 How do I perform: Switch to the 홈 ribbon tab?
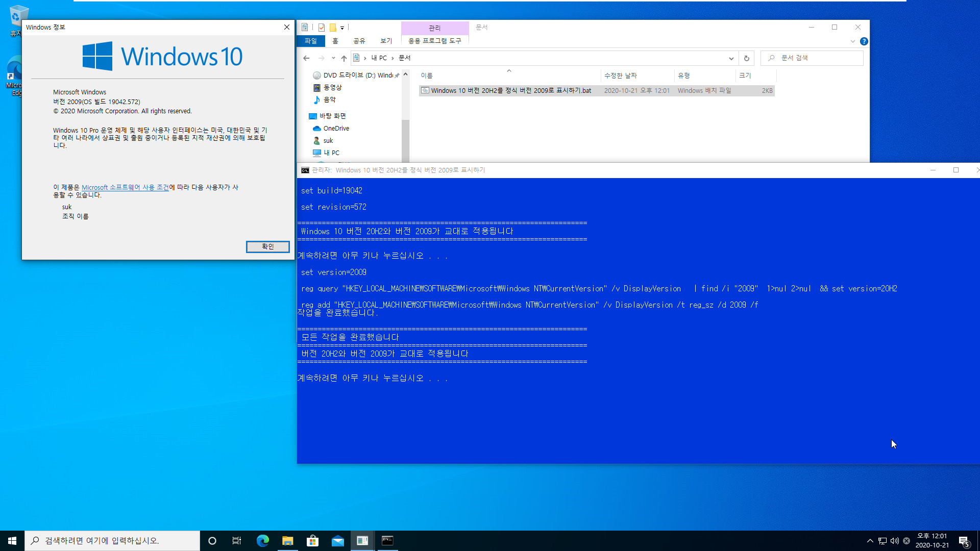[335, 41]
